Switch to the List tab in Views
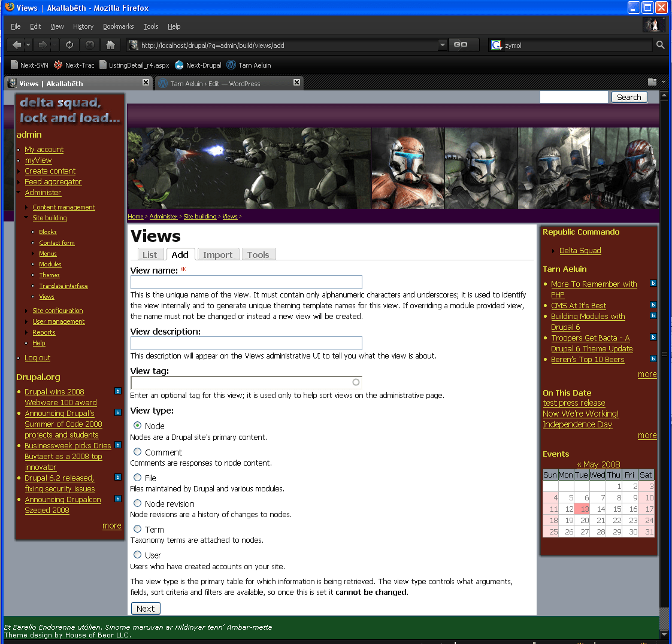672x644 pixels. [150, 254]
